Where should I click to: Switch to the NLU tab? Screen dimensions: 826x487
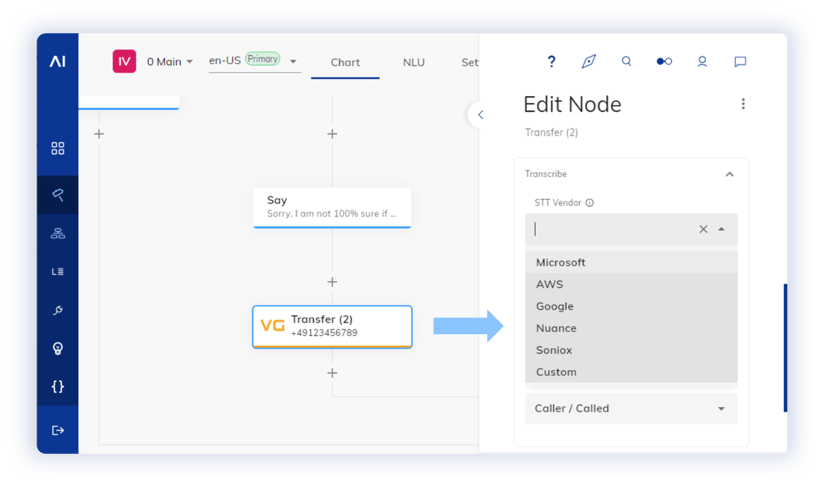point(414,62)
